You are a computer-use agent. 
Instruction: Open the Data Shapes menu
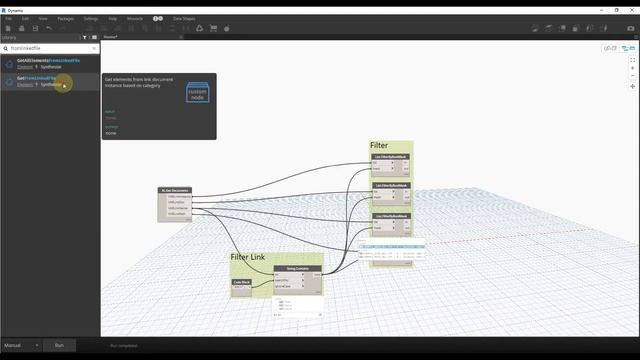point(184,19)
